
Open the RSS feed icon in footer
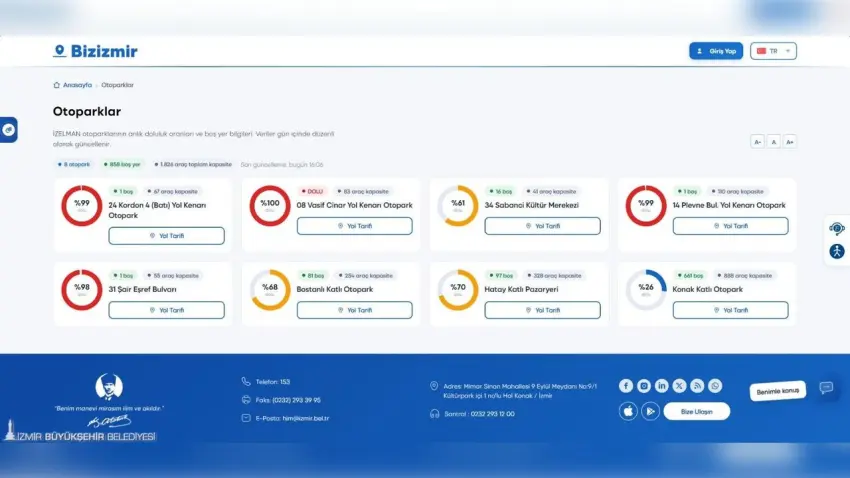pyautogui.click(x=697, y=386)
